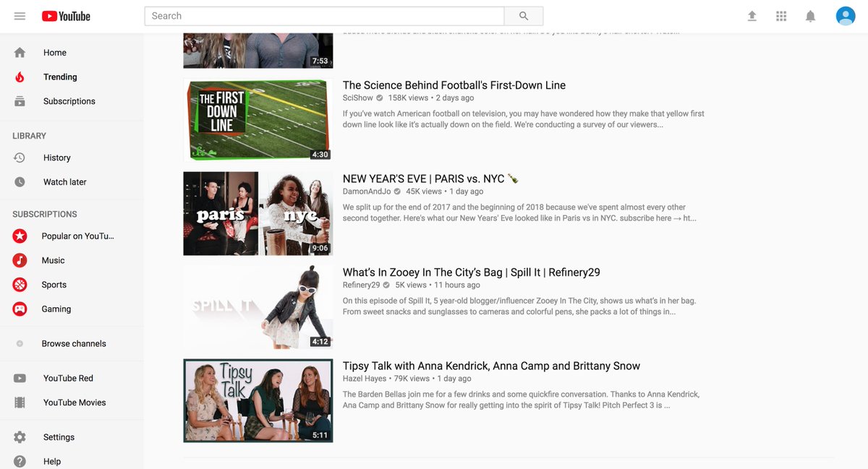
Task: Open the hamburger guide menu
Action: (20, 16)
